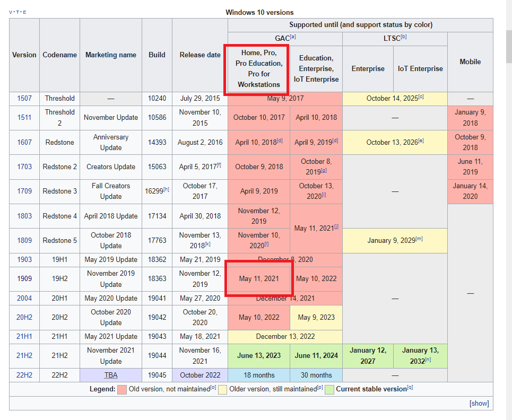Open footnote [e] on October 13, 2026
Screen dimensions: 512x420
(x=421, y=141)
